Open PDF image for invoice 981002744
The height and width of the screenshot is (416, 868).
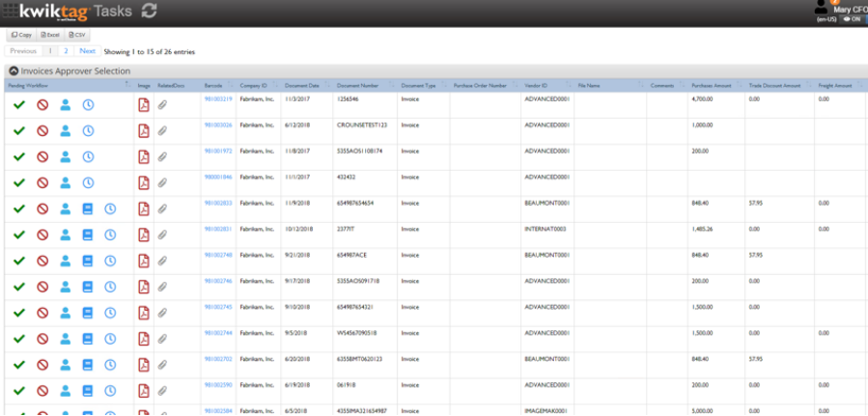click(x=144, y=339)
